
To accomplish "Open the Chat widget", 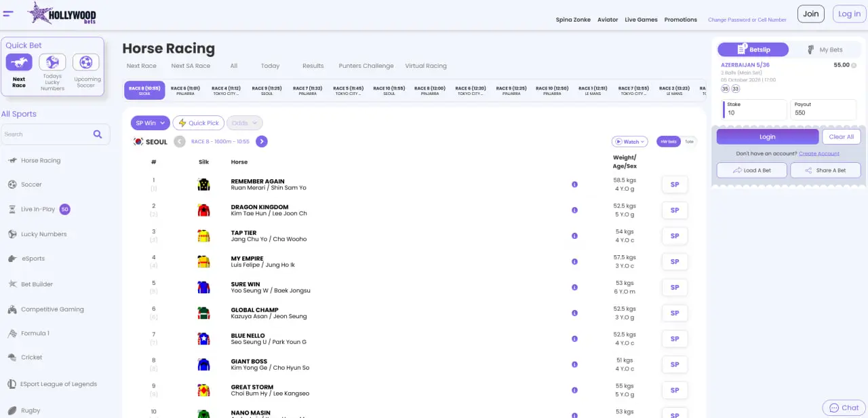I will point(844,408).
